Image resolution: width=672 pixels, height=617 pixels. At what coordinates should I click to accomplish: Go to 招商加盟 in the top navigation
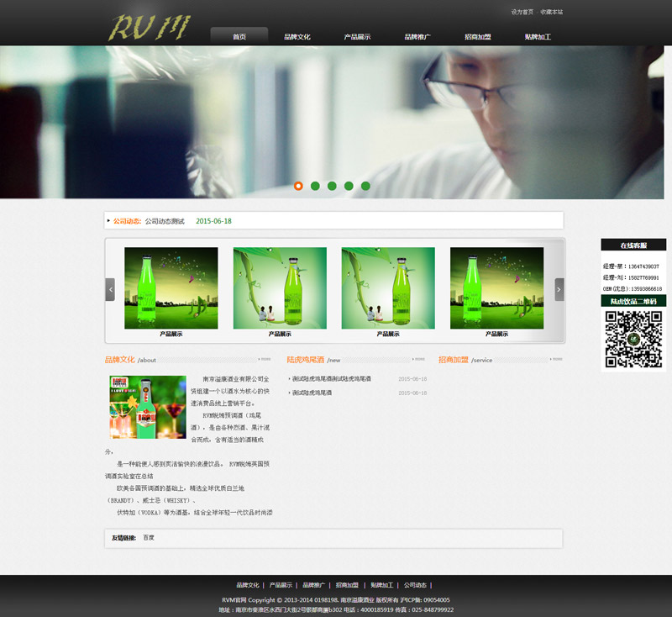click(478, 37)
